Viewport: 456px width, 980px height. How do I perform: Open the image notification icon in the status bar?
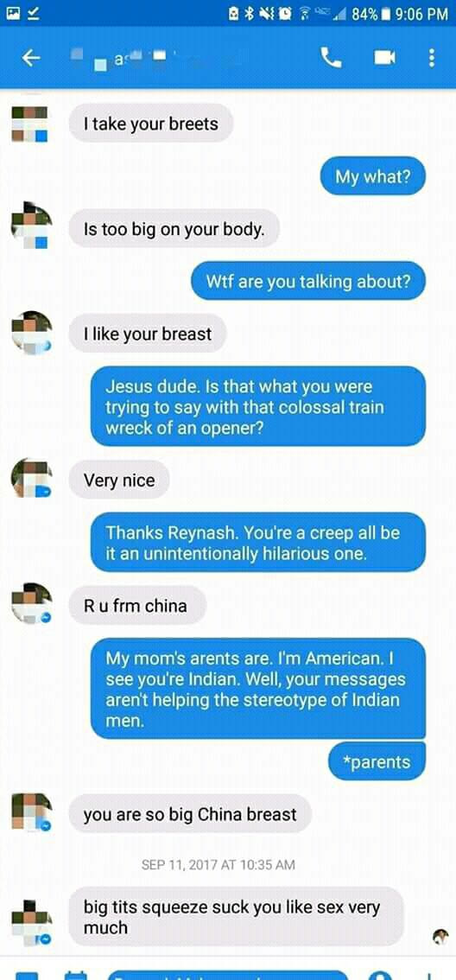(14, 13)
